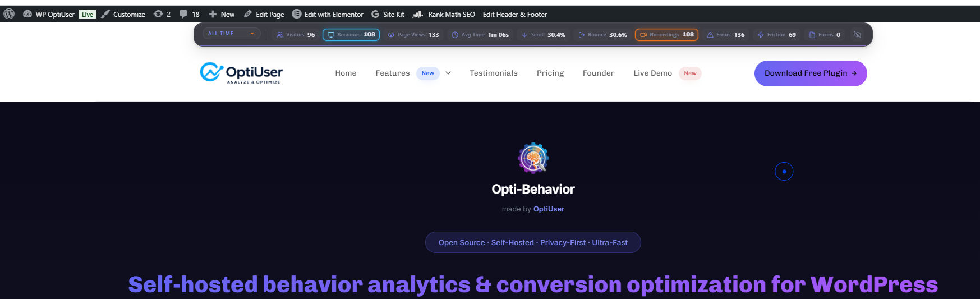Open the Scroll 30.4% metric
Viewport: 980px width, 299px height.
(x=544, y=35)
